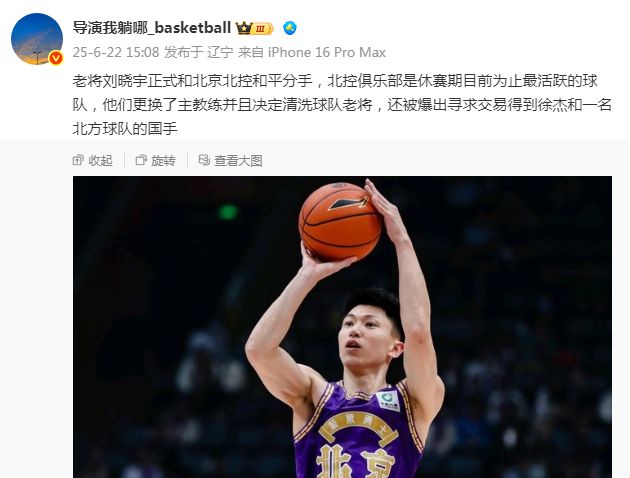Screen dimensions: 630x478
Task: Click the last post line 北方球队的国手
Action: pyautogui.click(x=125, y=129)
